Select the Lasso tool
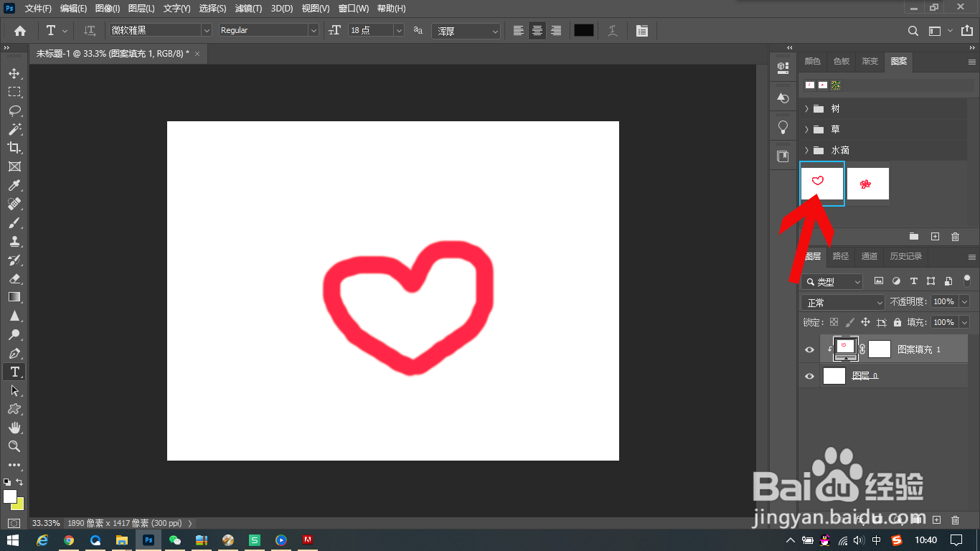Screen dimensions: 980x551 click(x=14, y=110)
